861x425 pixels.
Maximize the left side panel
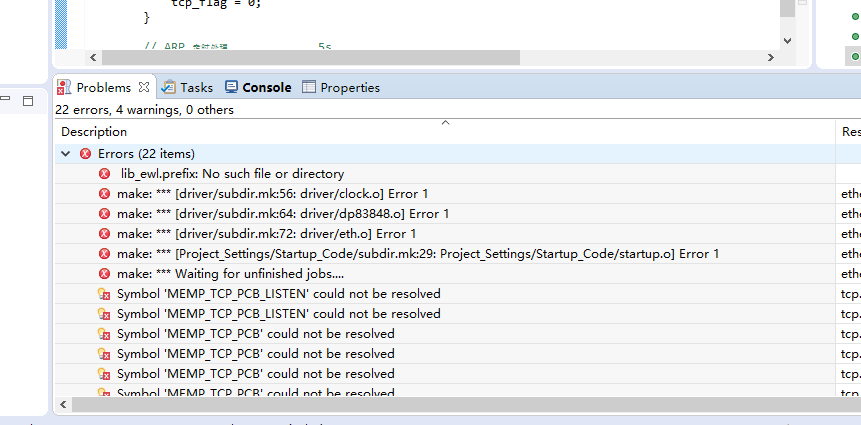click(x=28, y=100)
